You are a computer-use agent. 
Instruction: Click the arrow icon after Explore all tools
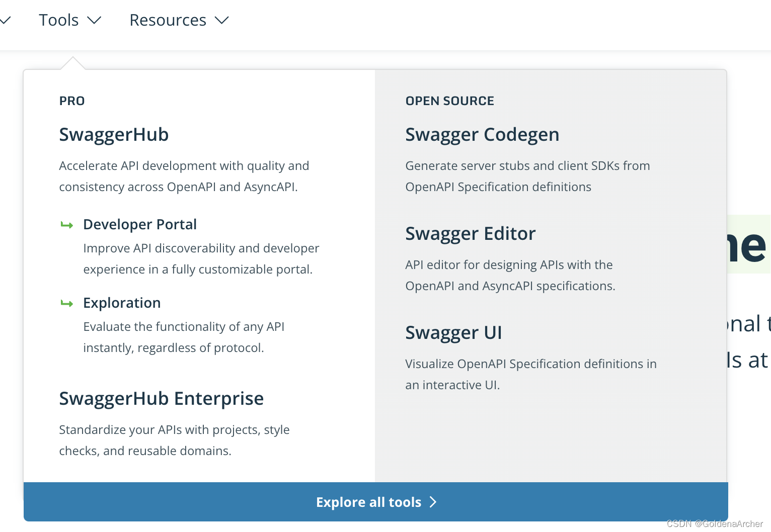pos(433,502)
